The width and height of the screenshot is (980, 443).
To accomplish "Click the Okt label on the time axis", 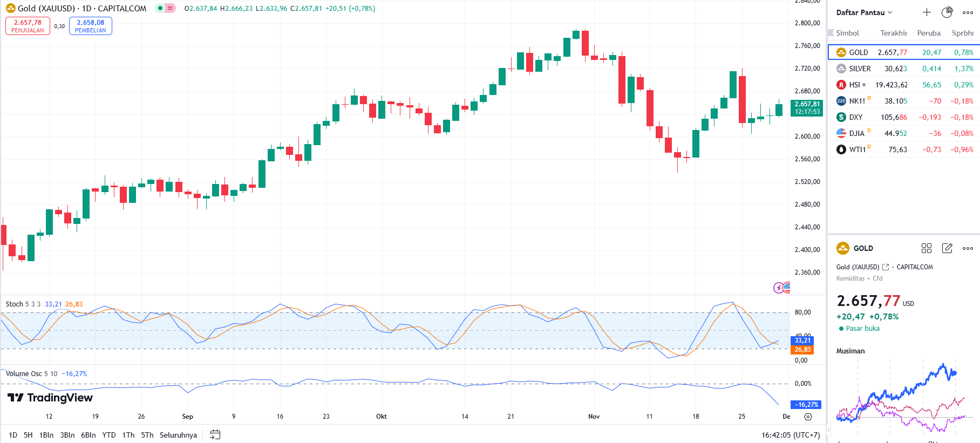I will (x=382, y=417).
